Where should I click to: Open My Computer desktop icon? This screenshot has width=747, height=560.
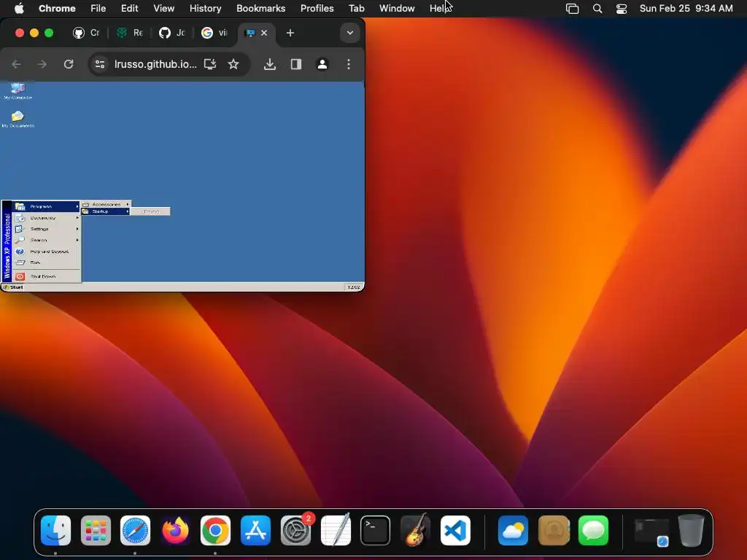[x=18, y=90]
